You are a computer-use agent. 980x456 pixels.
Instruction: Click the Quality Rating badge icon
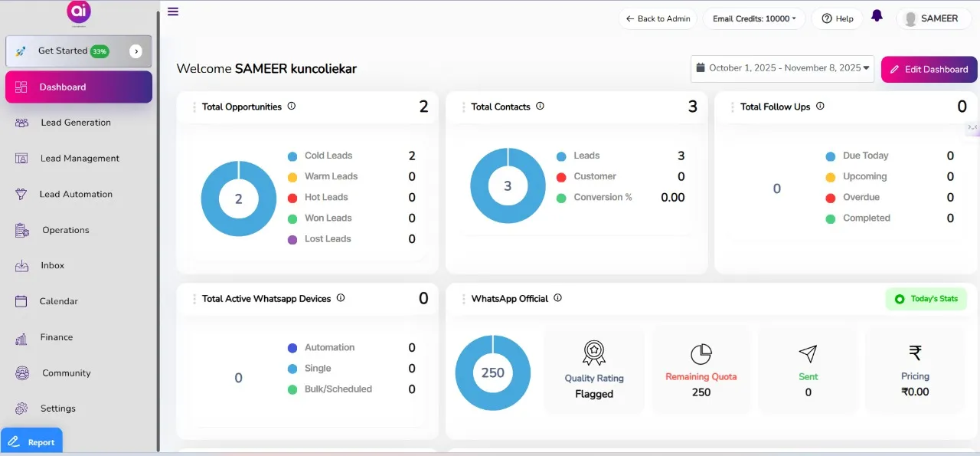pos(594,353)
